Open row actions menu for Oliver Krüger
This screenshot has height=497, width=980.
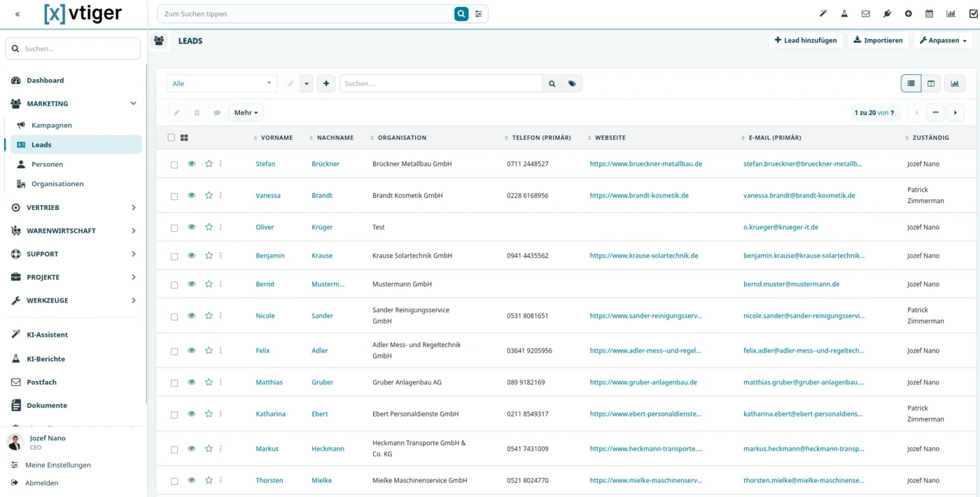[x=220, y=227]
